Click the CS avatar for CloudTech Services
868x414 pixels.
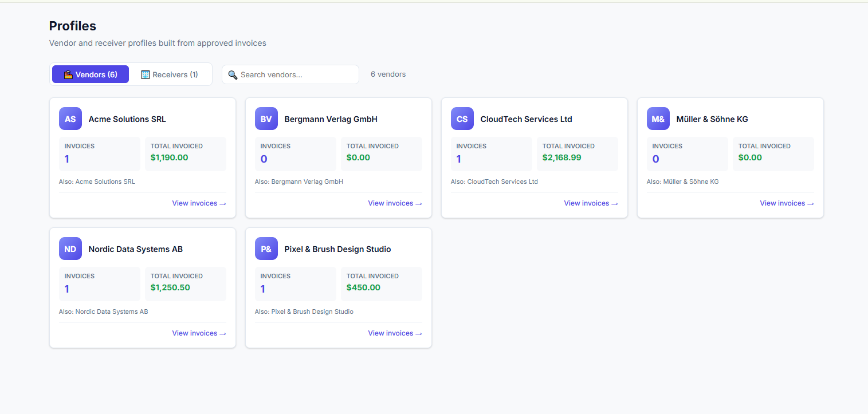[x=462, y=119]
